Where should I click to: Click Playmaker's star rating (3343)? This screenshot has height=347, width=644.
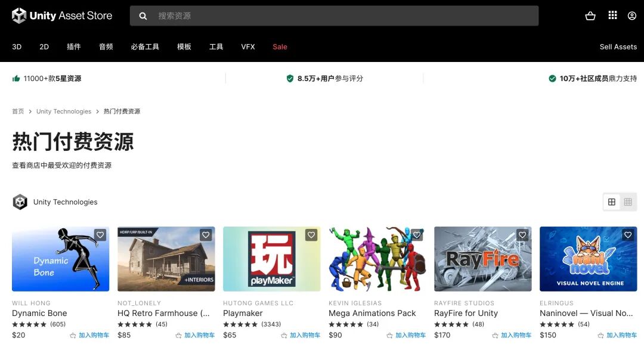[x=252, y=324]
